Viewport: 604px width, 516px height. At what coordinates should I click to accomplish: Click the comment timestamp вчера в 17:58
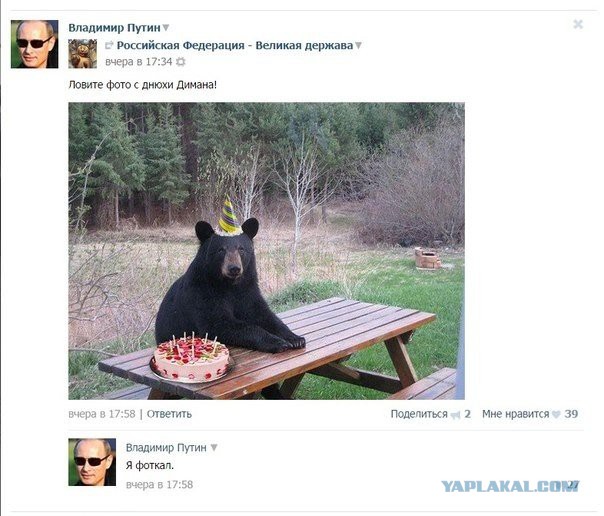pos(159,484)
